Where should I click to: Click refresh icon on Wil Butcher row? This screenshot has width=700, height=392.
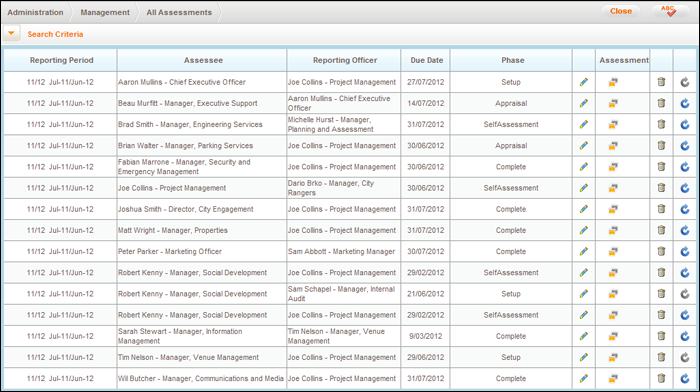[685, 379]
